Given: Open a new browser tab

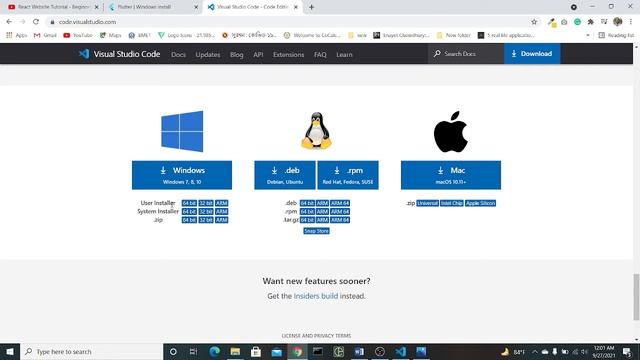Looking at the screenshot, I should pos(311,7).
